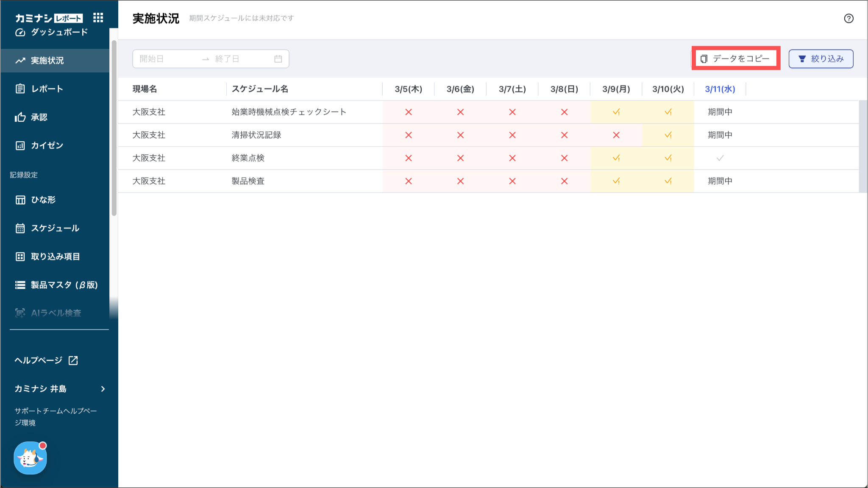
Task: Click the ひな形 template icon
Action: coord(20,200)
